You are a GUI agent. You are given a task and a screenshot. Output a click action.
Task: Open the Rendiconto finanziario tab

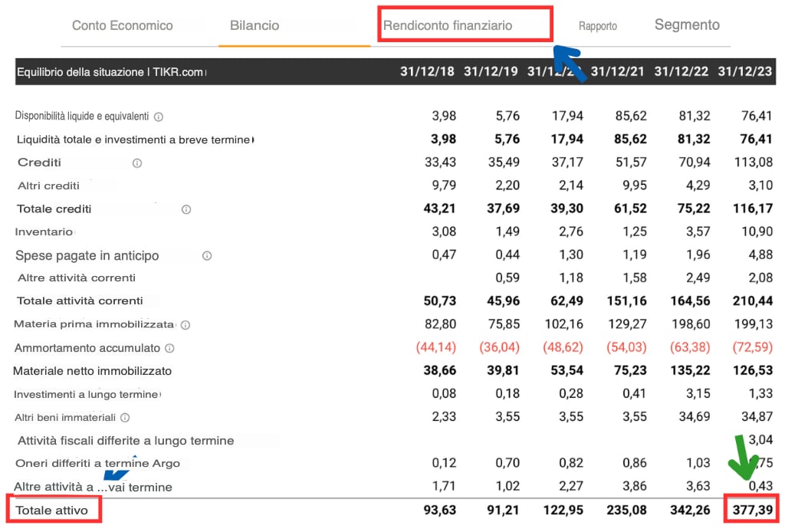448,25
